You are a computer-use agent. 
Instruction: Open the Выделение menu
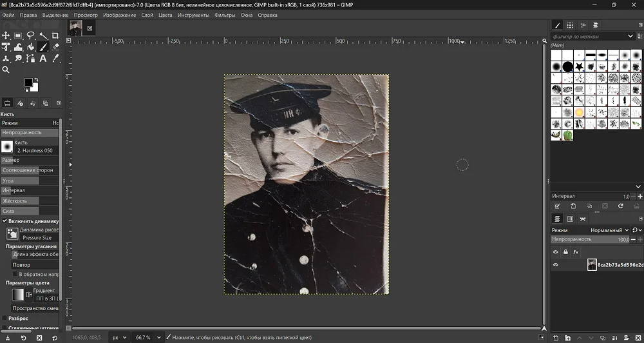55,15
